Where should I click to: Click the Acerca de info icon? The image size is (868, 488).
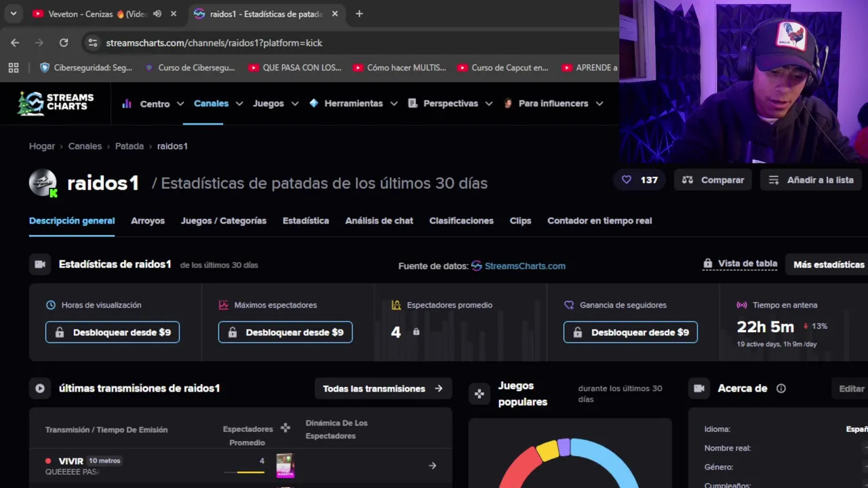tap(781, 388)
